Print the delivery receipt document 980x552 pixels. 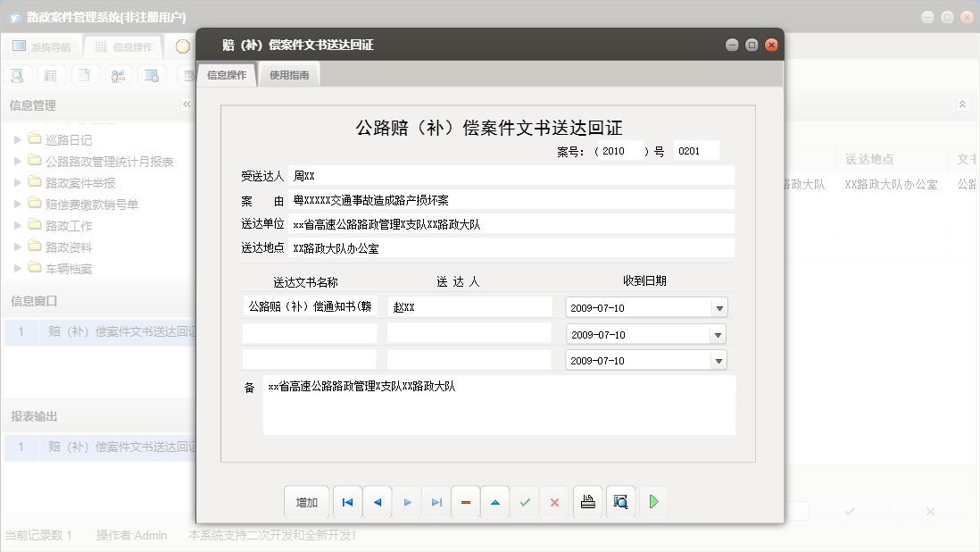click(x=587, y=501)
